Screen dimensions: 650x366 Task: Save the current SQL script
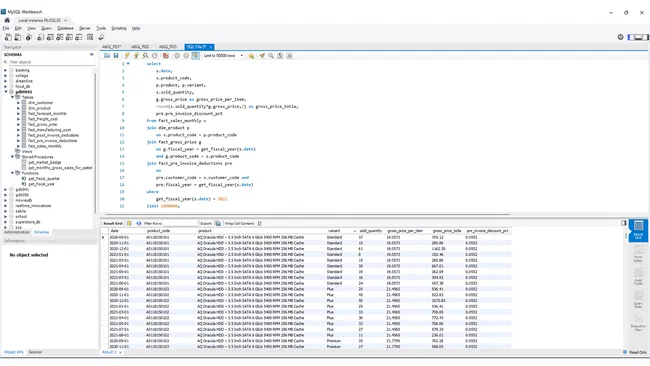click(x=116, y=56)
